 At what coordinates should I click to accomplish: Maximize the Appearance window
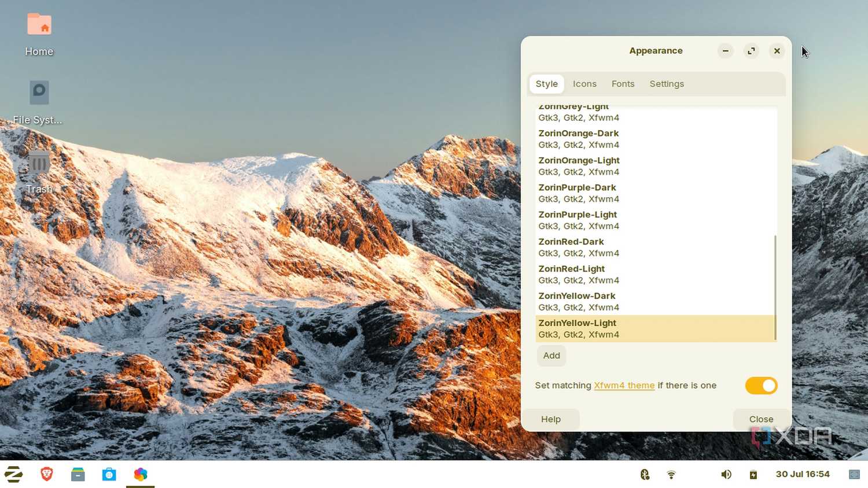pos(751,51)
